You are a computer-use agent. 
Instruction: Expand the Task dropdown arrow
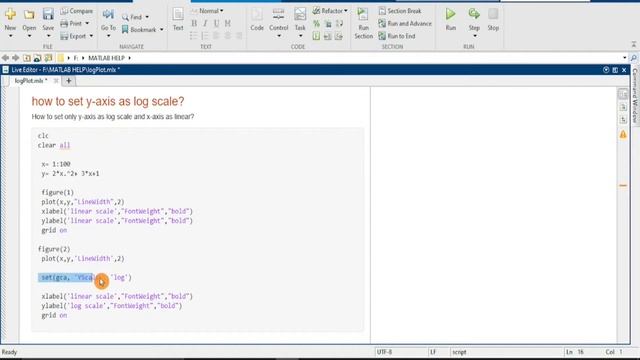300,36
